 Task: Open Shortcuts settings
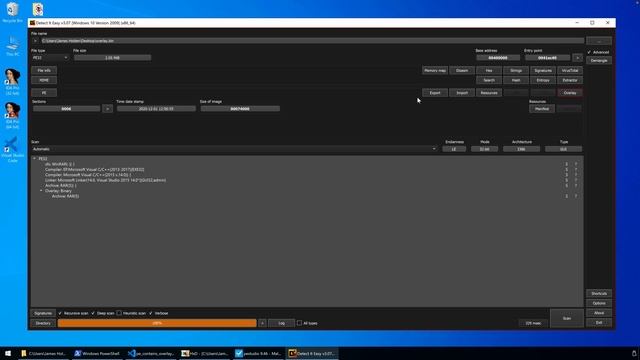[599, 293]
